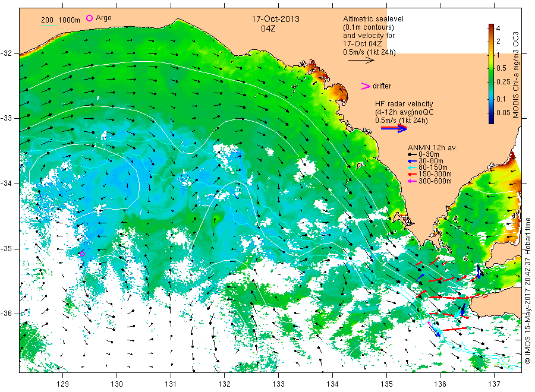Click the magenta drifter arrowhead legend symbol
535x392 pixels.
[366, 86]
